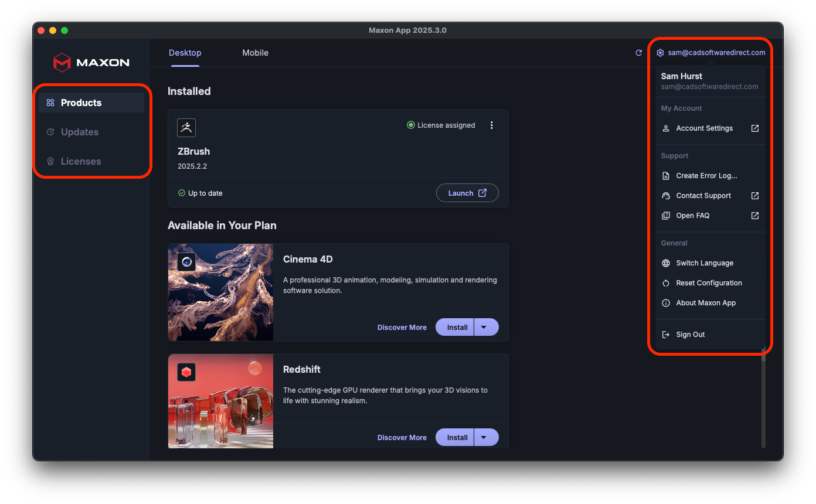Click external link icon beside Contact Support
The image size is (816, 504).
(x=755, y=196)
